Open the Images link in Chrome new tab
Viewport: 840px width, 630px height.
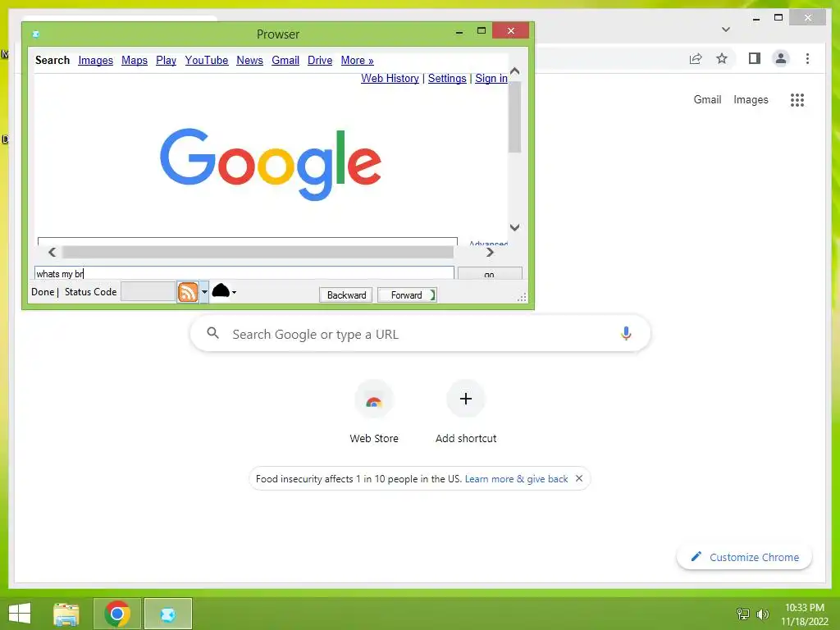pos(751,99)
